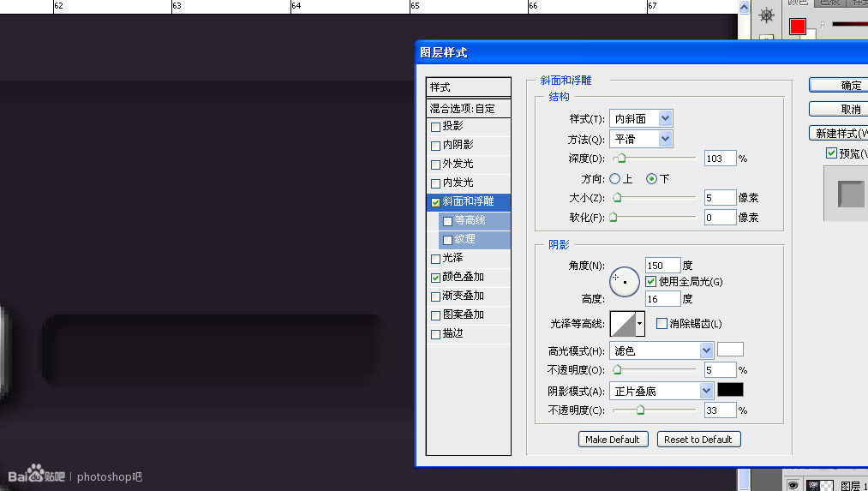Click the 新建样式 button
The height and width of the screenshot is (491, 868).
pos(839,134)
